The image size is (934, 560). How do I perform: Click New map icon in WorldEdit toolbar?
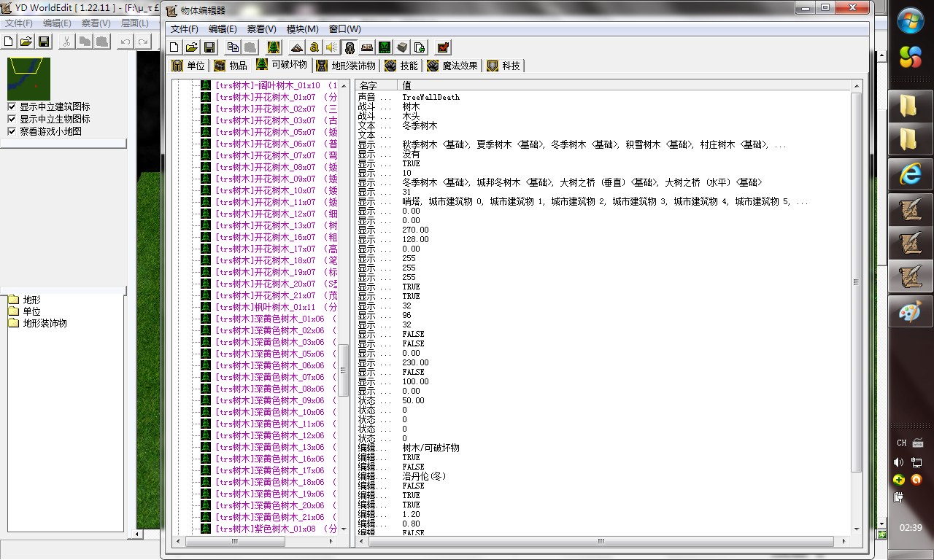click(x=9, y=42)
